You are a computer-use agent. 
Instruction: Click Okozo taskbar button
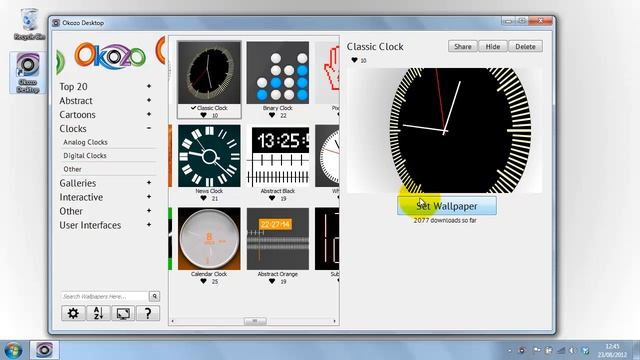click(x=44, y=350)
